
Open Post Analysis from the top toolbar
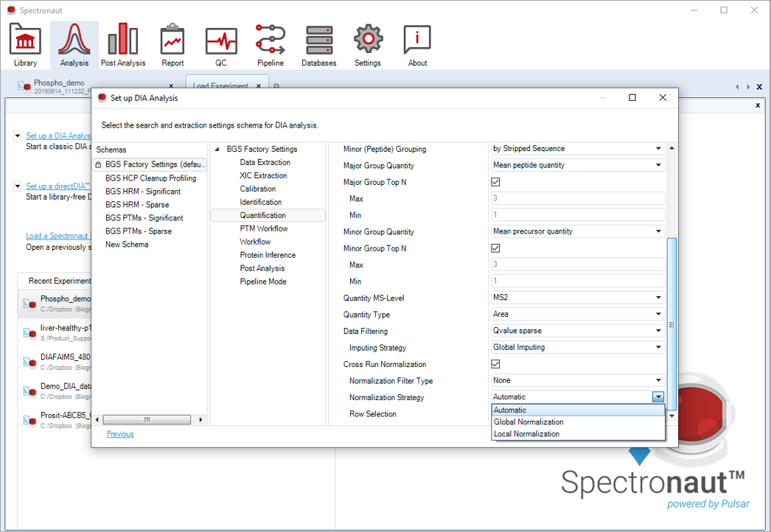pyautogui.click(x=123, y=45)
